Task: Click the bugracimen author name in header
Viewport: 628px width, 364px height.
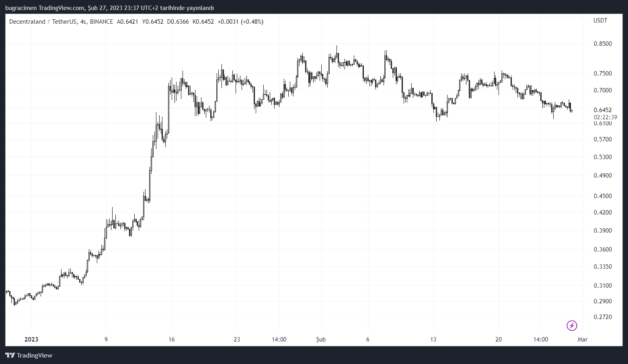Action: 21,8
